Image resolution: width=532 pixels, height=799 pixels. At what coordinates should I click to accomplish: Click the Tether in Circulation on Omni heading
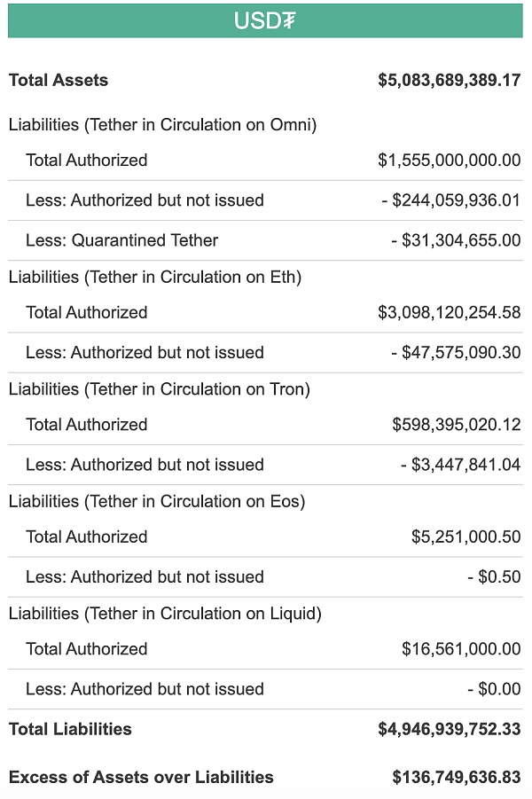point(162,124)
